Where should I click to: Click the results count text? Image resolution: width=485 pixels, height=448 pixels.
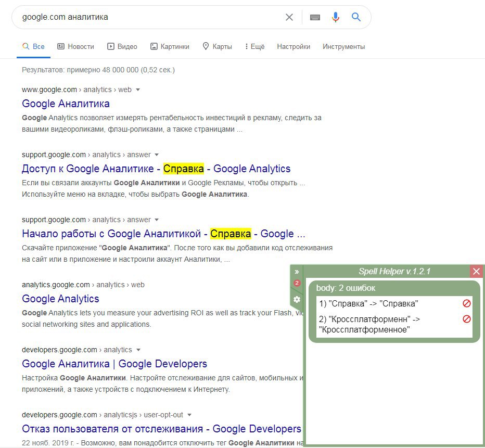(x=98, y=70)
